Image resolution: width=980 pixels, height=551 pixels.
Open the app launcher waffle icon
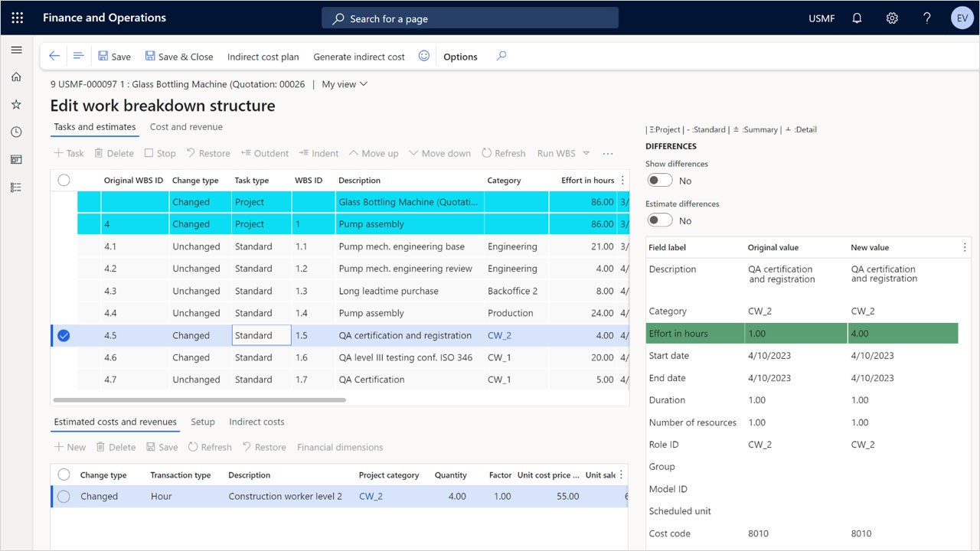(x=17, y=18)
